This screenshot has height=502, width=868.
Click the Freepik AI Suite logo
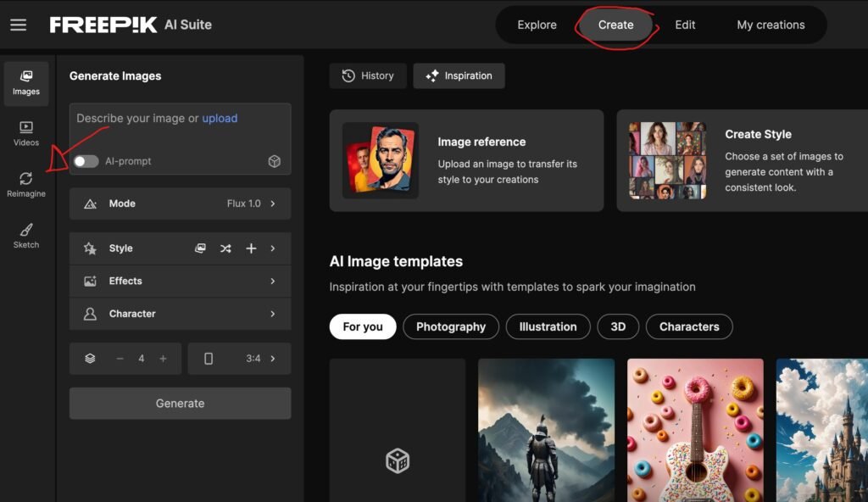[131, 25]
